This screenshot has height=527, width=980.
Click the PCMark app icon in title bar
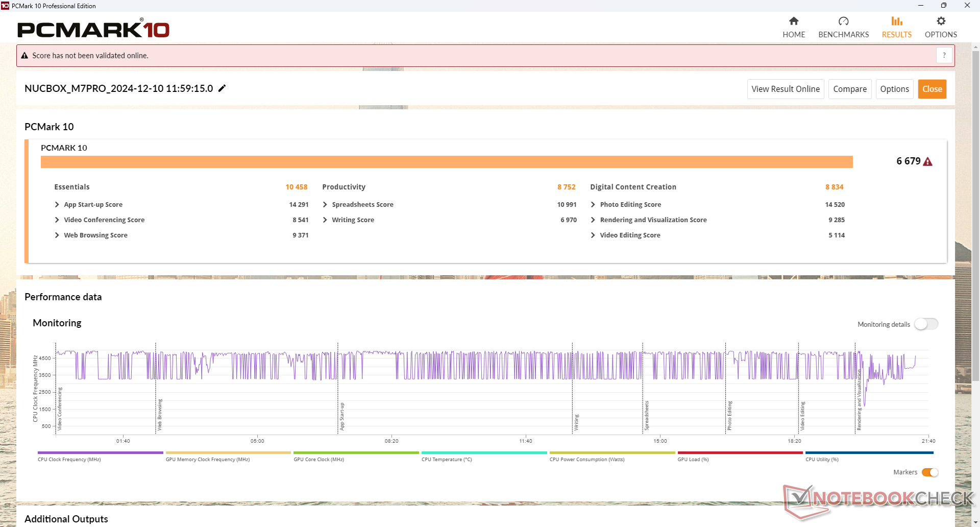tap(5, 6)
